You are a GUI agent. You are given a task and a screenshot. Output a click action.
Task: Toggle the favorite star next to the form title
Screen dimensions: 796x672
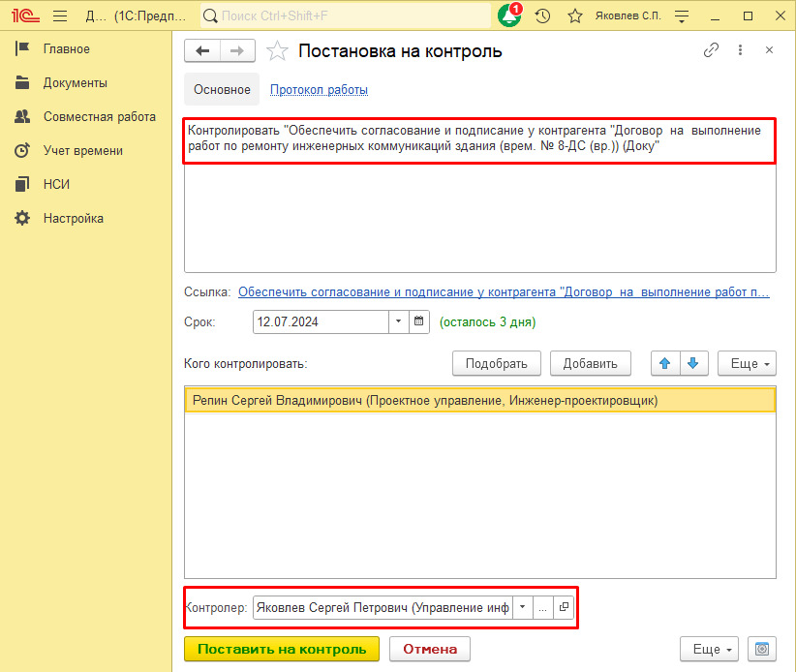click(277, 49)
